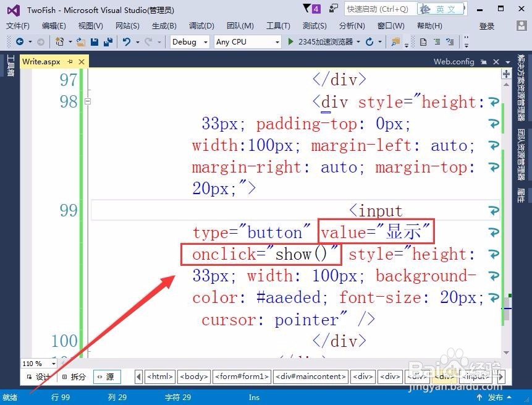Click the account avatar icon next to 登录

[521, 26]
